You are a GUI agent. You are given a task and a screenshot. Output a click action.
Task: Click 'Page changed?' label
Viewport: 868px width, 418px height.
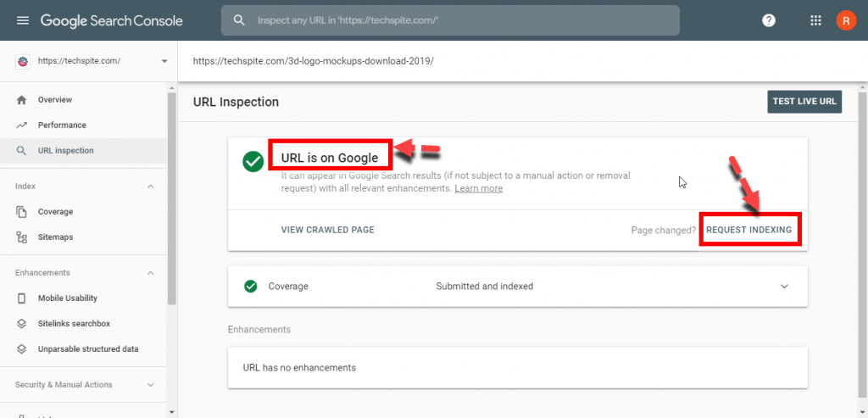click(x=663, y=230)
